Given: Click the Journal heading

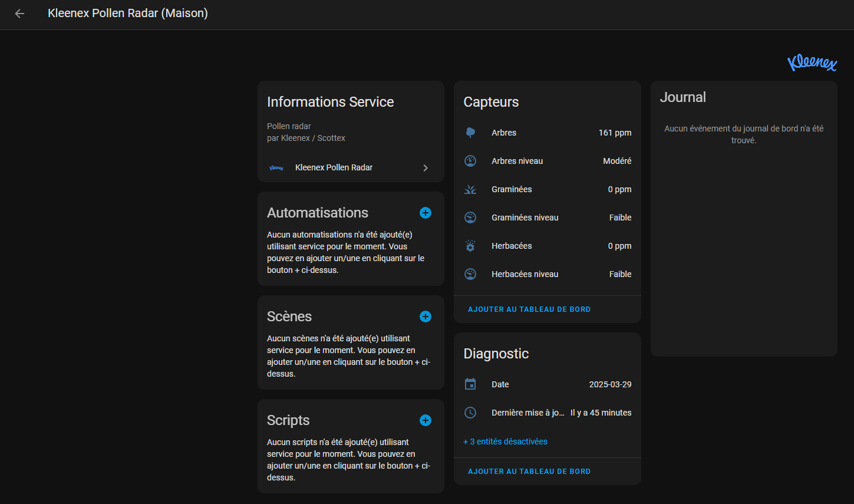Looking at the screenshot, I should point(682,97).
